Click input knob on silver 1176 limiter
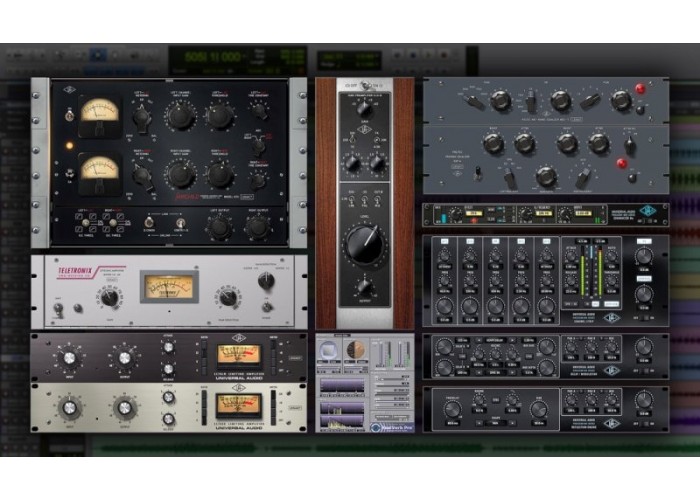Screen dimensions: 700x500 tap(70, 408)
